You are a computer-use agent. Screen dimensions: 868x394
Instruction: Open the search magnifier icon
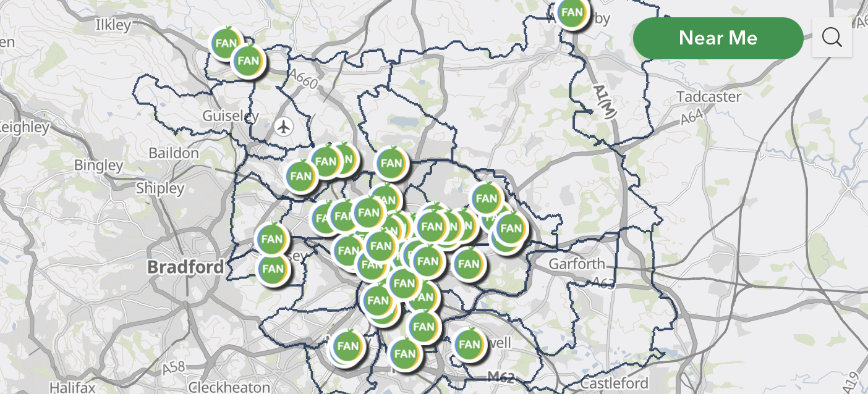click(x=832, y=38)
